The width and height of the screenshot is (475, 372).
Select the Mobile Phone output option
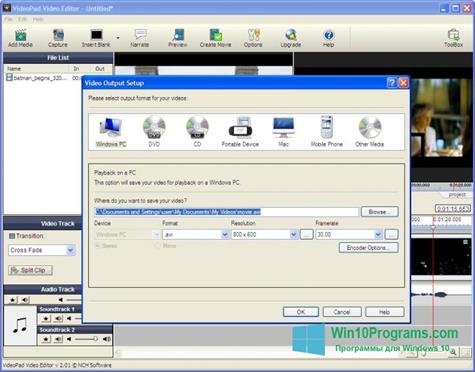point(327,131)
